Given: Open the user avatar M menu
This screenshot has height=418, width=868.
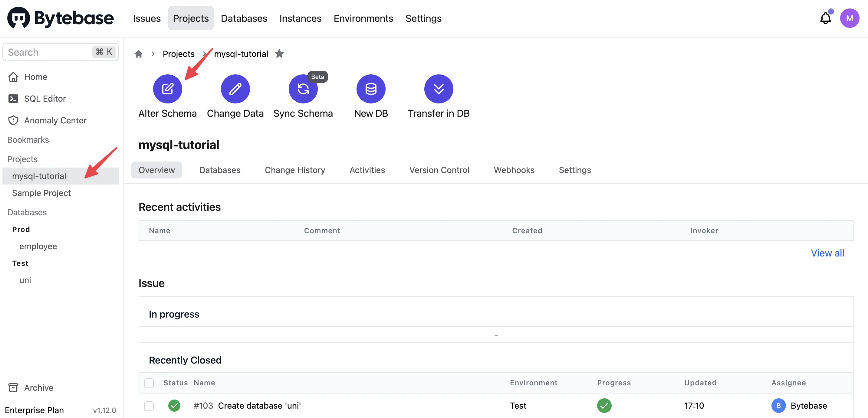Looking at the screenshot, I should click(850, 18).
